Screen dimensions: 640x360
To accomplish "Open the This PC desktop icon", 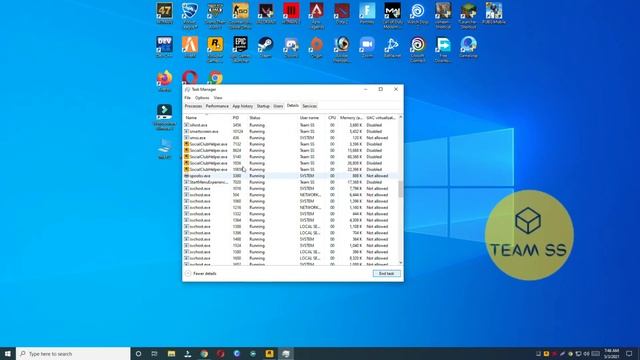I will tap(164, 148).
